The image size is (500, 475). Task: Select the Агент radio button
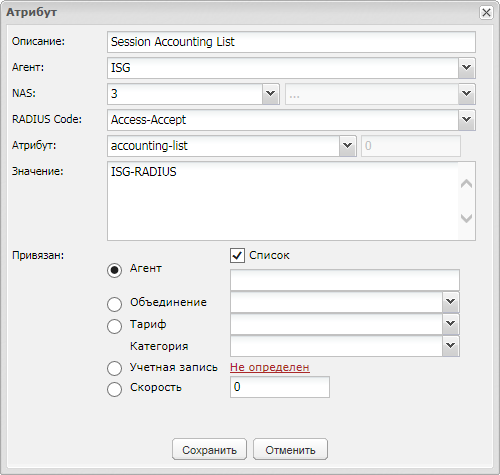(114, 270)
